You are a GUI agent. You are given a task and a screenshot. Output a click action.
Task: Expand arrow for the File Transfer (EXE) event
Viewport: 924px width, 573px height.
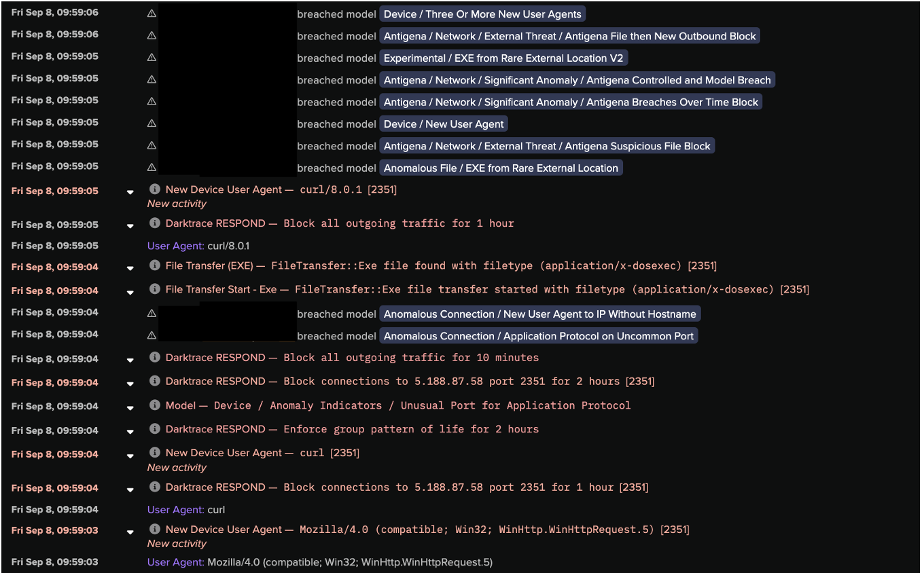click(x=130, y=269)
